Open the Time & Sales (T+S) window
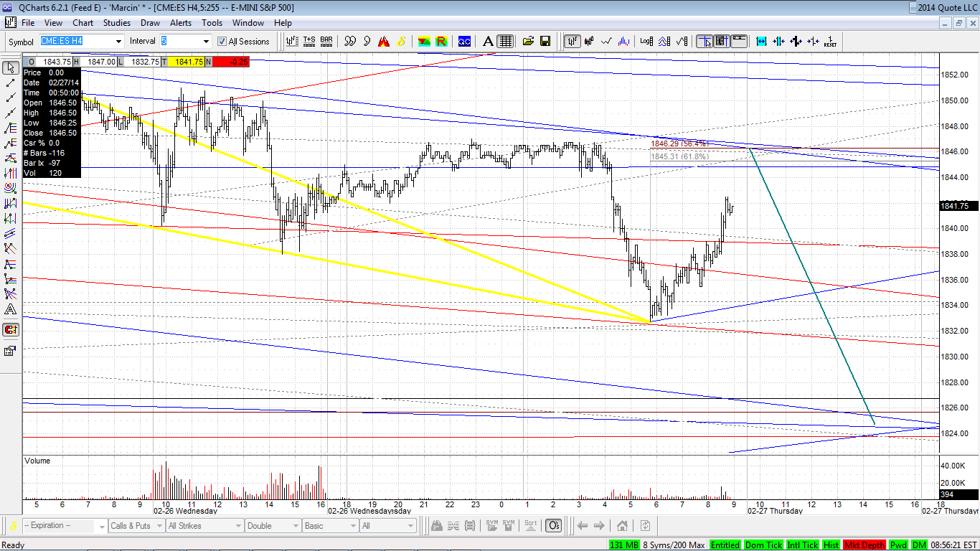Viewport: 980px width, 551px height. [x=309, y=41]
